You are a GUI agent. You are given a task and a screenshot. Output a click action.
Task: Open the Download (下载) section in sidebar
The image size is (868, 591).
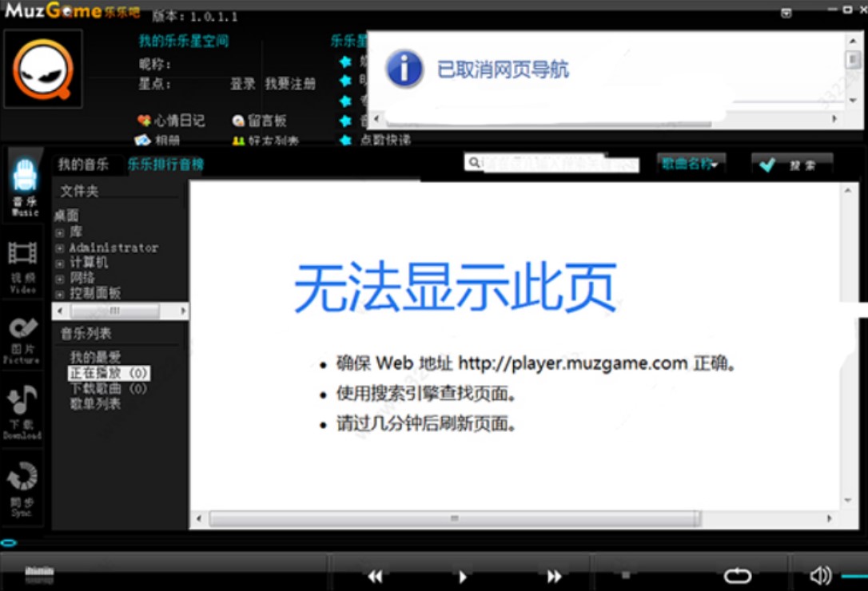pyautogui.click(x=22, y=412)
